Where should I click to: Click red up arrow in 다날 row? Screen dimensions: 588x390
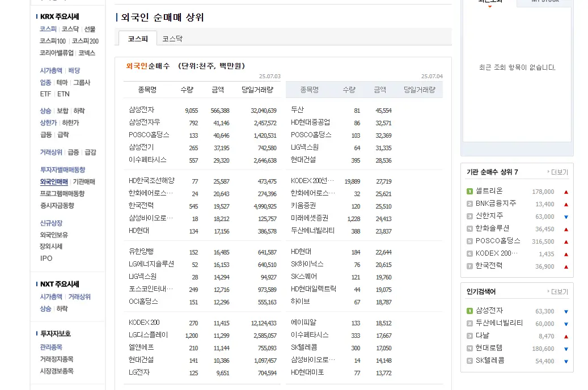click(x=566, y=336)
